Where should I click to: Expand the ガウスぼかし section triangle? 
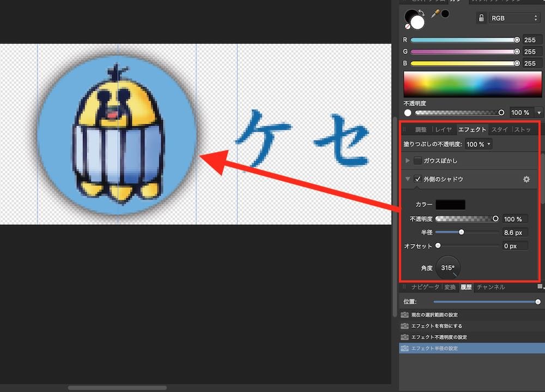coord(407,161)
